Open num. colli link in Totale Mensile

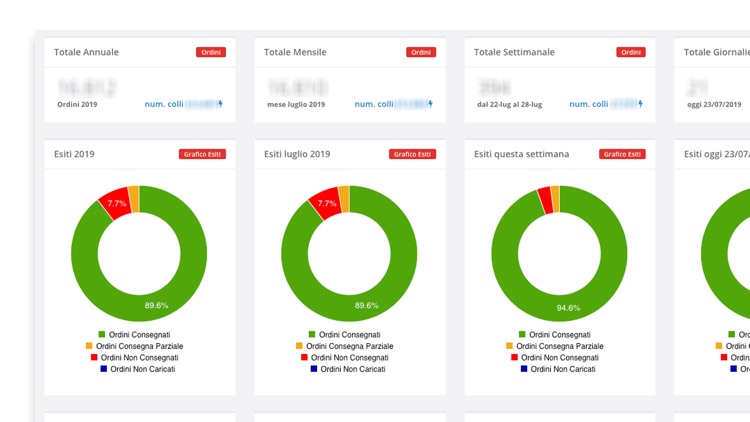pos(374,104)
